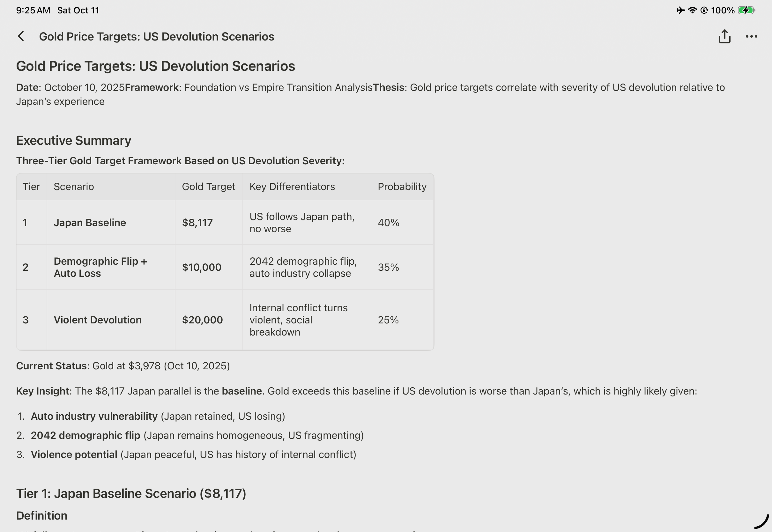This screenshot has width=772, height=532.
Task: Tap the Tier 1 Japan Baseline Scenario heading
Action: (x=131, y=494)
